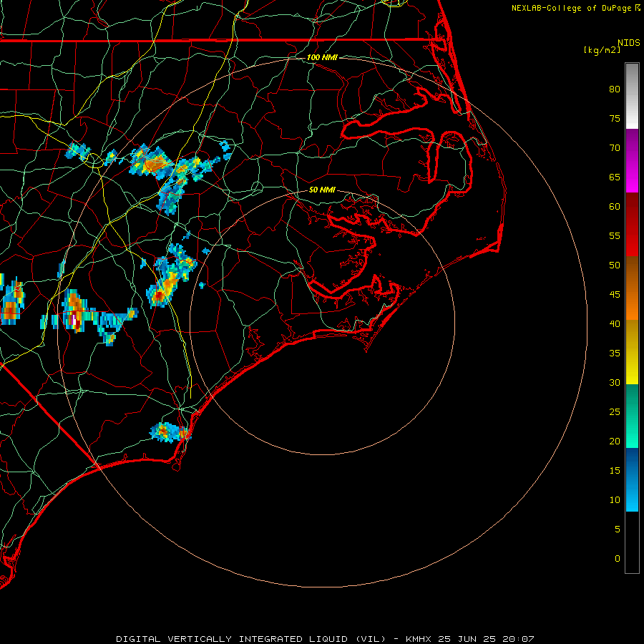
Task: Click the 45 value on the scale
Action: [x=615, y=295]
